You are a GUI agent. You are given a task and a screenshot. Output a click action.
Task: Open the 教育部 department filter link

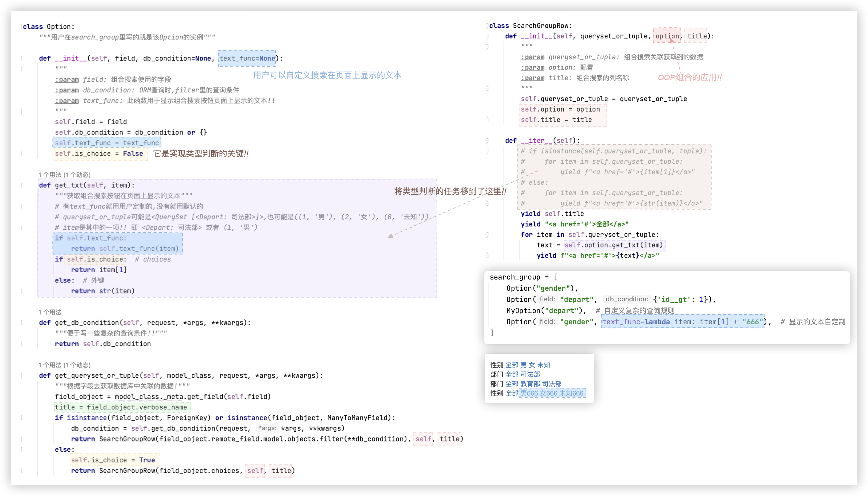530,383
